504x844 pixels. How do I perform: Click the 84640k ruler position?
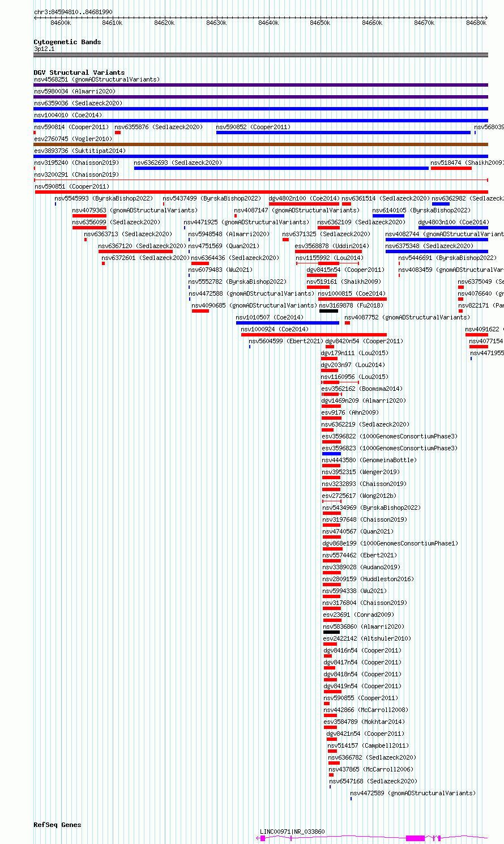coord(268,23)
